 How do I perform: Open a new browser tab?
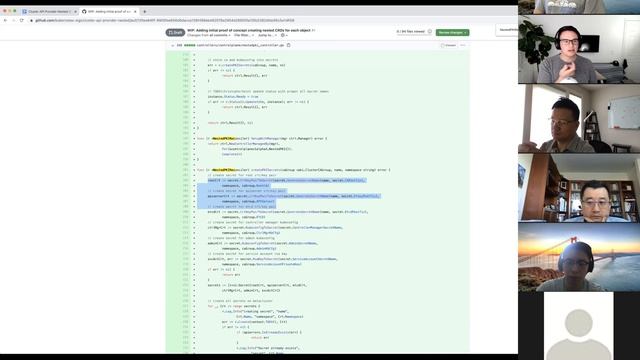coord(144,11)
